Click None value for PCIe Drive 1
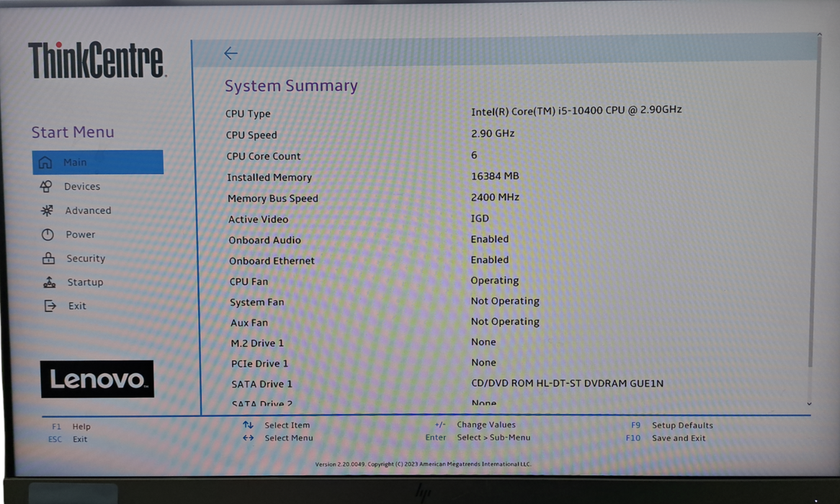Screen dimensions: 840x504 (483, 363)
